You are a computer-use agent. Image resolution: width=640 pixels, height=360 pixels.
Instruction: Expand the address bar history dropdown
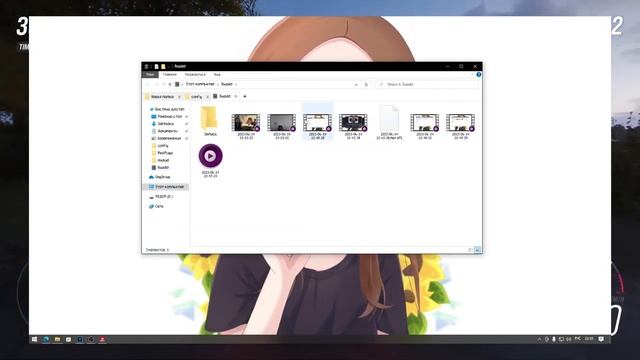coord(356,84)
